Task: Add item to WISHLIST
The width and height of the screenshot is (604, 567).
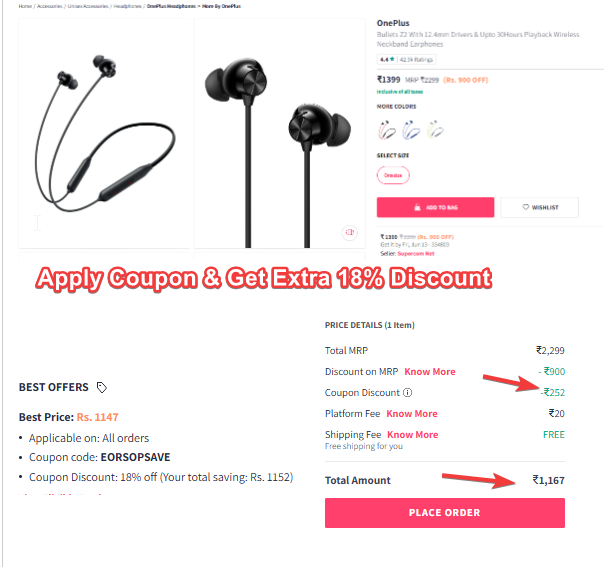Action: click(x=539, y=207)
